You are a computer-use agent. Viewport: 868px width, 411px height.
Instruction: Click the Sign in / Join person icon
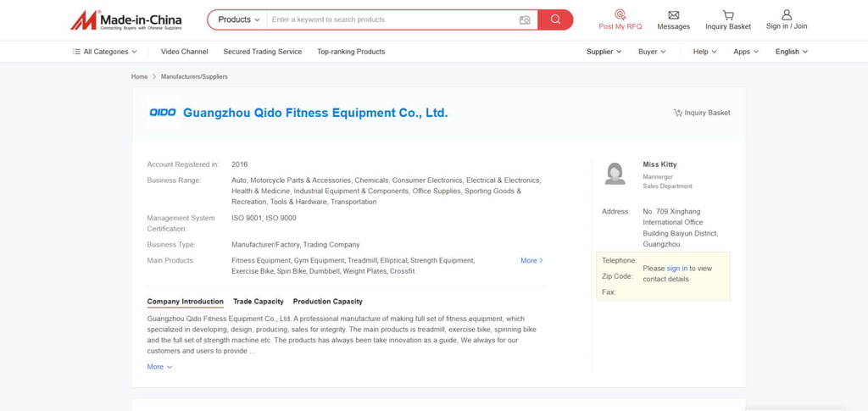click(x=787, y=14)
